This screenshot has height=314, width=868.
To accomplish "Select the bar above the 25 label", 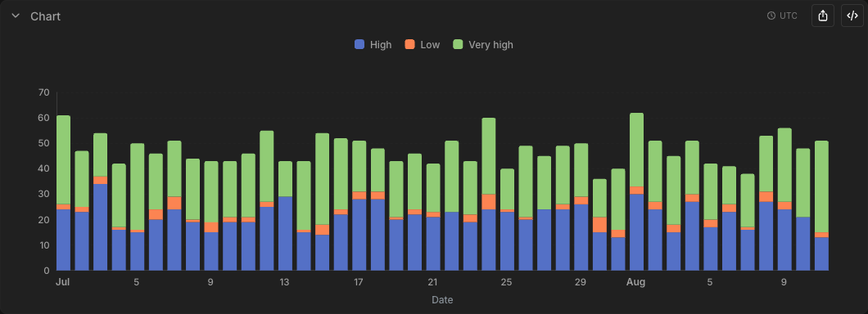I will (507, 219).
